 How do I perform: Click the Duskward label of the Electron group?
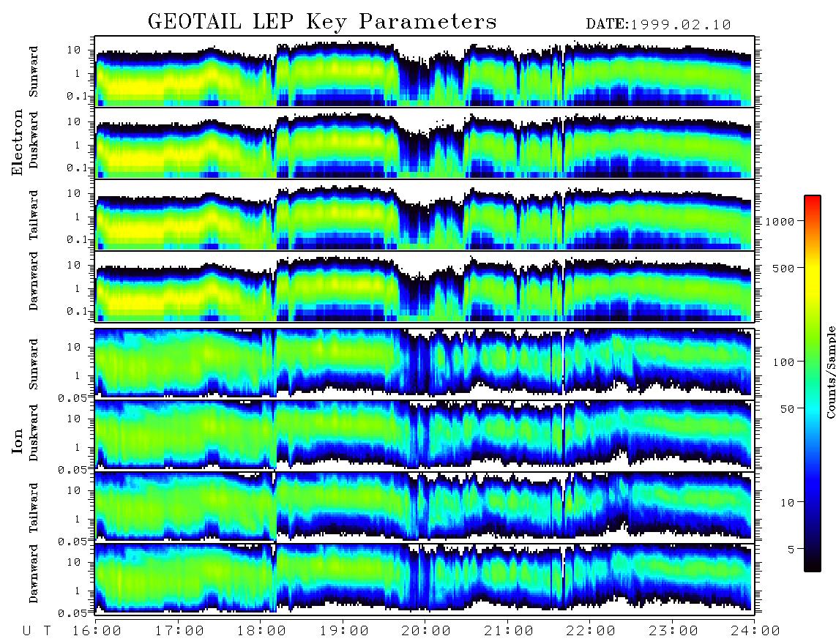[x=34, y=141]
